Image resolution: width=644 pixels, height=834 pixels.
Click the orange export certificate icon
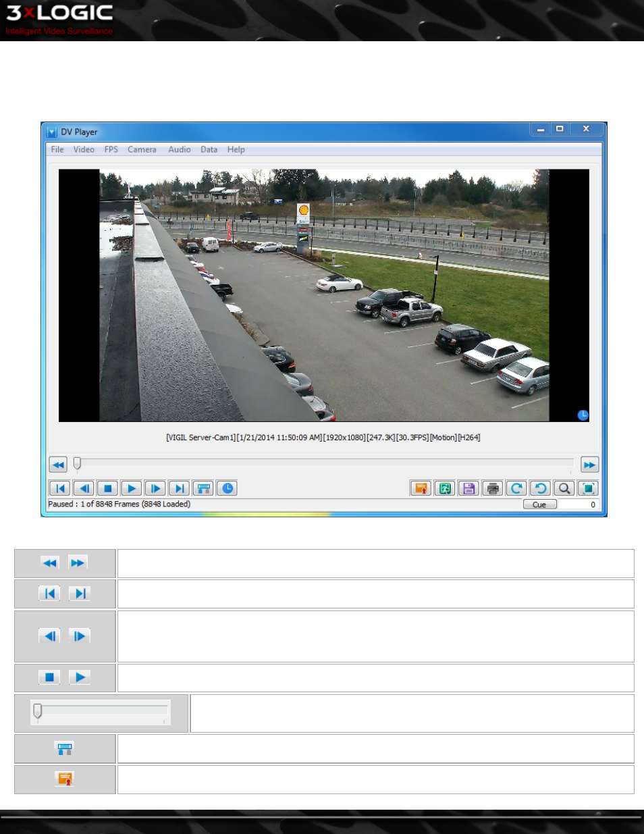(421, 488)
